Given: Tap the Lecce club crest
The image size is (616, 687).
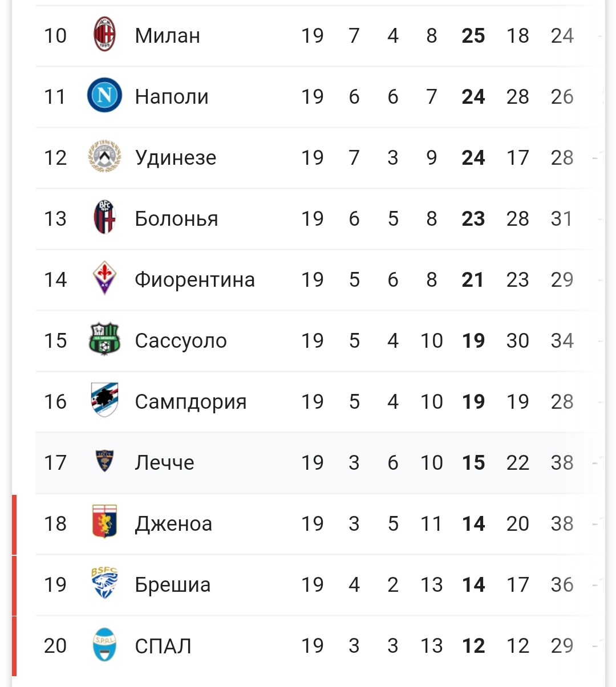Looking at the screenshot, I should tap(104, 461).
